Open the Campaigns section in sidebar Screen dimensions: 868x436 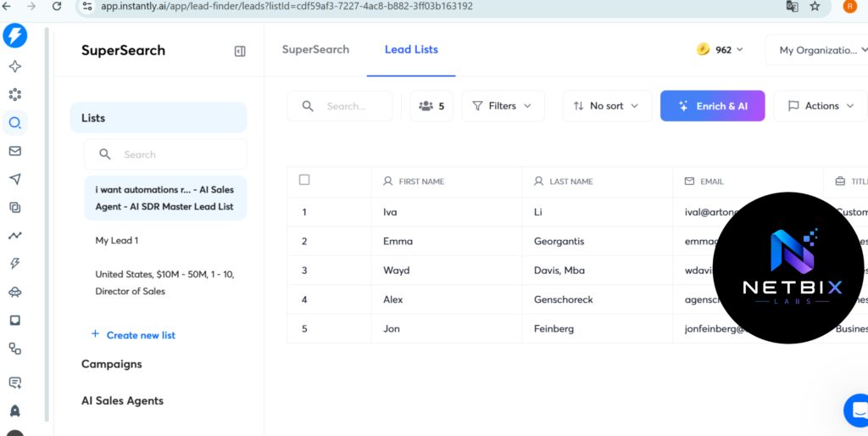tap(112, 364)
